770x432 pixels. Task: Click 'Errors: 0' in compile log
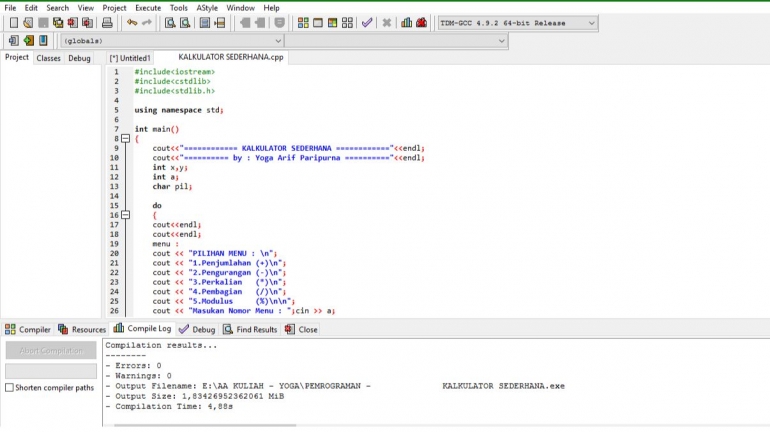coord(138,366)
